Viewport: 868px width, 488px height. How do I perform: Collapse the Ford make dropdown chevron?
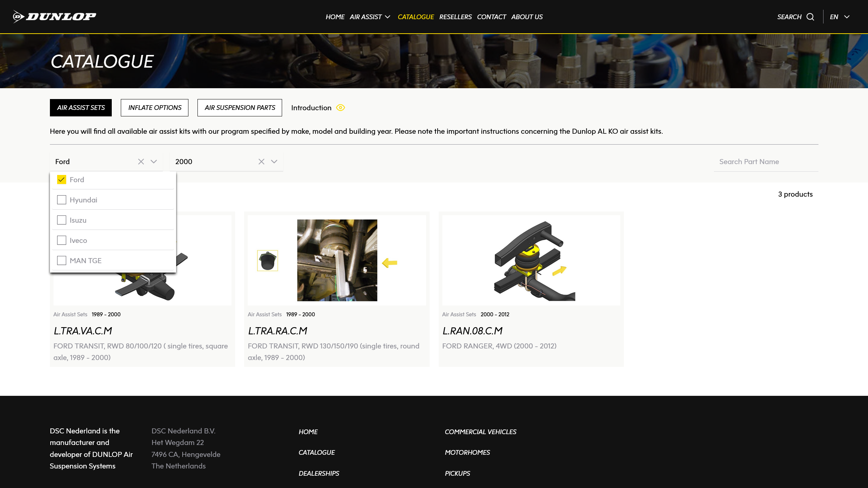pyautogui.click(x=154, y=162)
